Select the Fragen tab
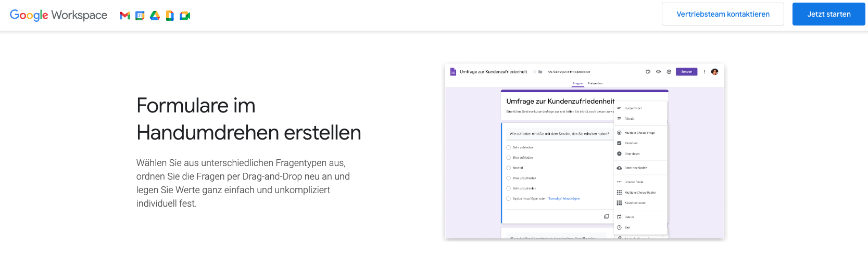 pos(577,83)
